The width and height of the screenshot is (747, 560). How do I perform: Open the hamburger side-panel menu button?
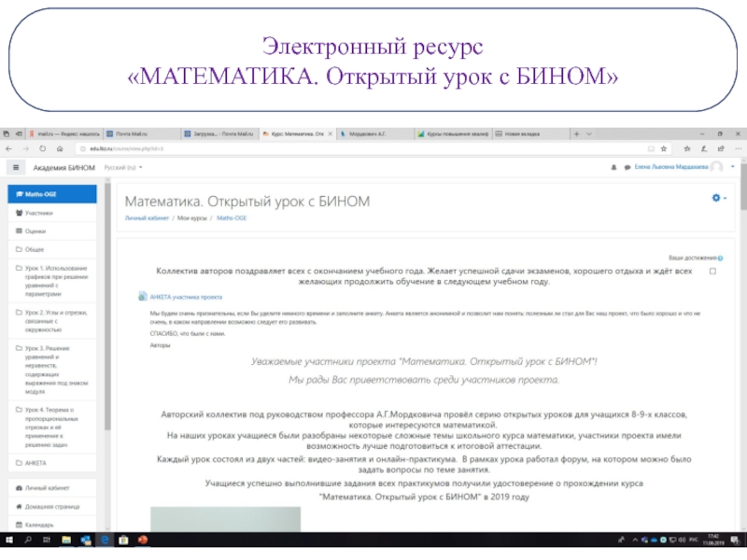click(x=16, y=168)
